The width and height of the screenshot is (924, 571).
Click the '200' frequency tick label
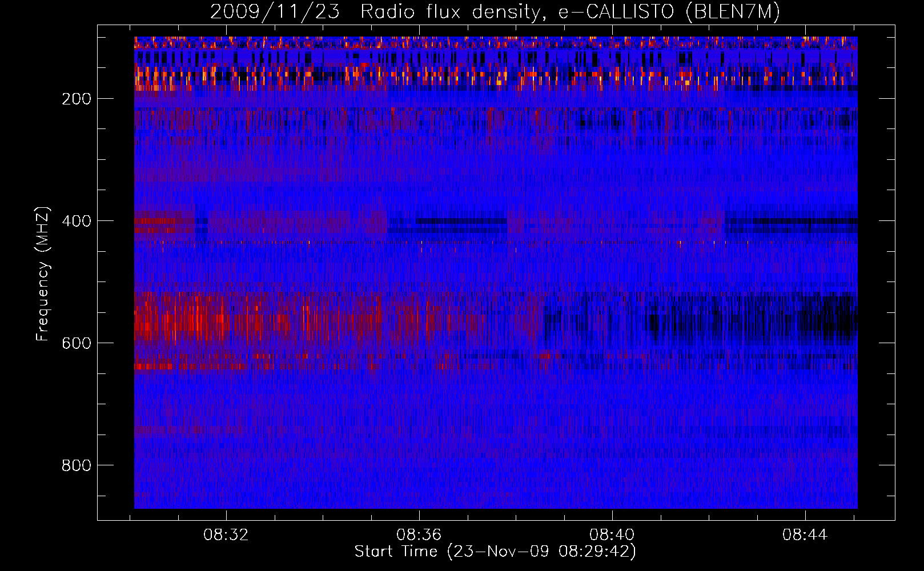pyautogui.click(x=77, y=99)
